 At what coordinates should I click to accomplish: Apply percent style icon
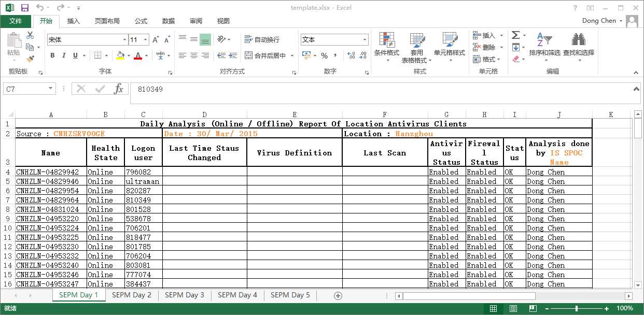tap(324, 55)
